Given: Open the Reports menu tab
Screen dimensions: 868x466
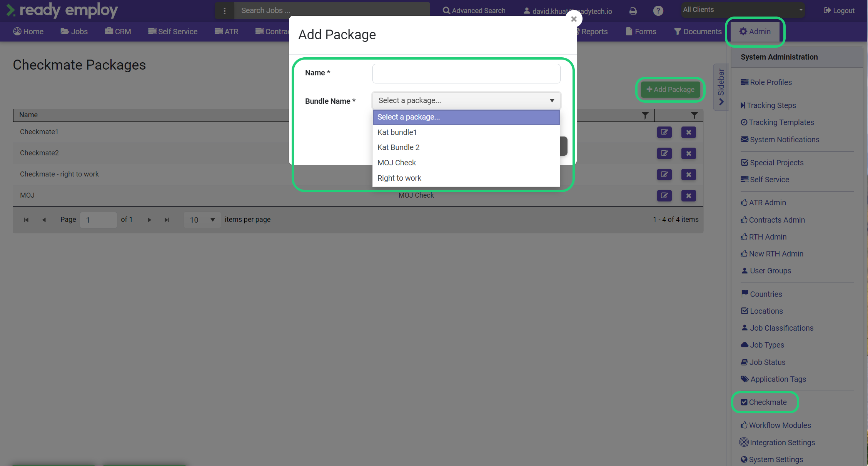Looking at the screenshot, I should 594,32.
